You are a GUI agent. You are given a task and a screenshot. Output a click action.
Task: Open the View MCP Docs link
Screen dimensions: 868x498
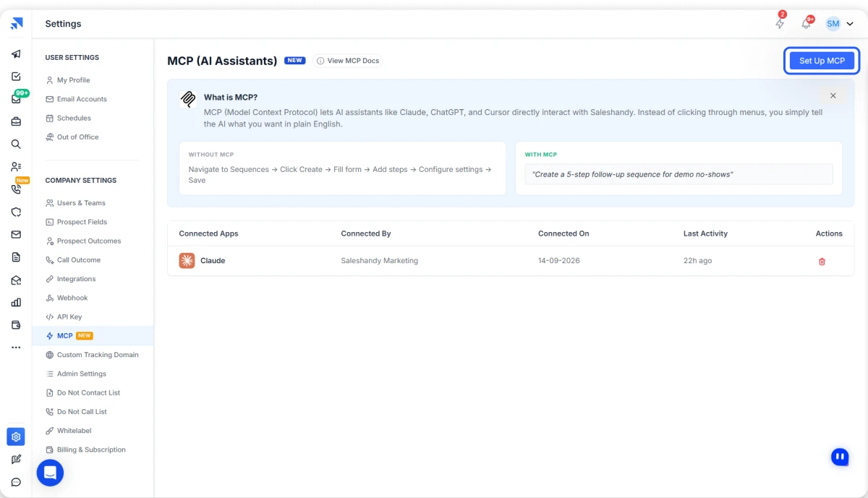coord(348,61)
